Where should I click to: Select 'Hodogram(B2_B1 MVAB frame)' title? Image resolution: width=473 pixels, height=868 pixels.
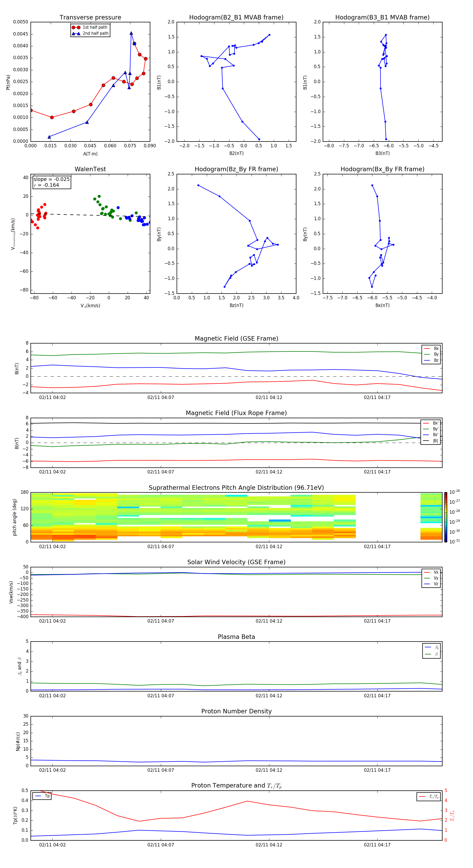(236, 18)
